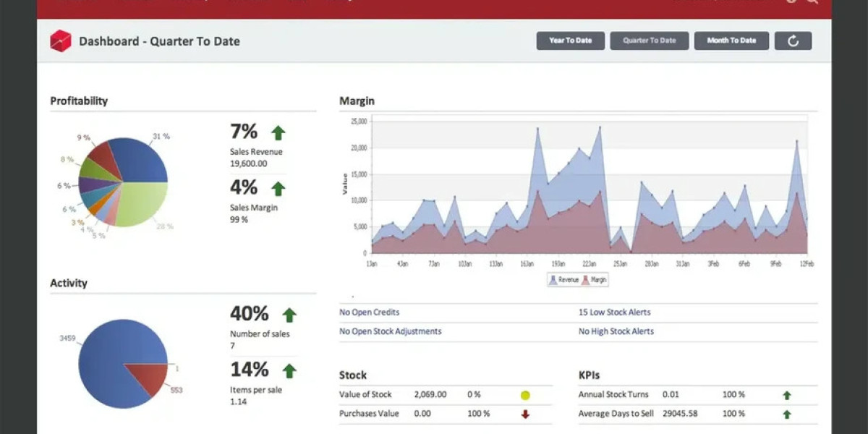Click the red cube dashboard logo
Viewport: 868px width, 434px height.
60,41
